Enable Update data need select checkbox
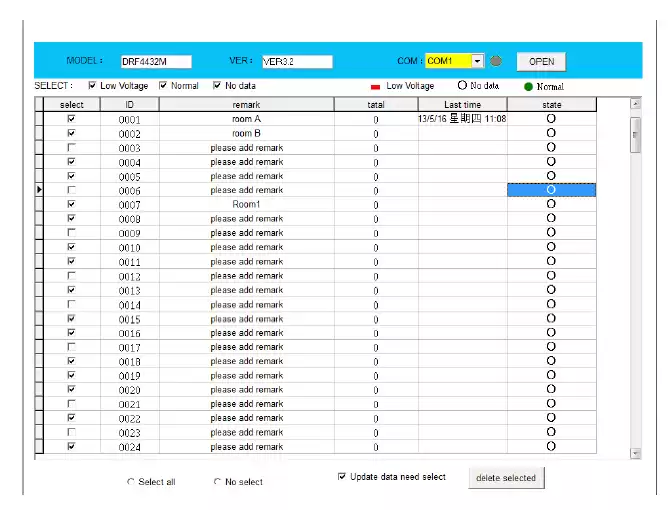Viewport: 669px width, 510px height. pyautogui.click(x=342, y=477)
